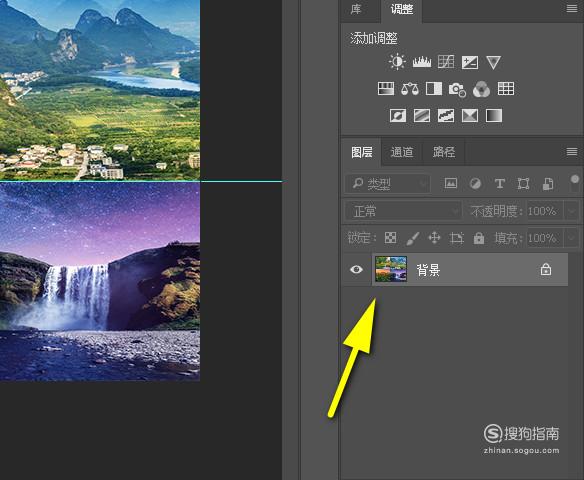
Task: Add a Vibrance adjustment
Action: [x=493, y=62]
